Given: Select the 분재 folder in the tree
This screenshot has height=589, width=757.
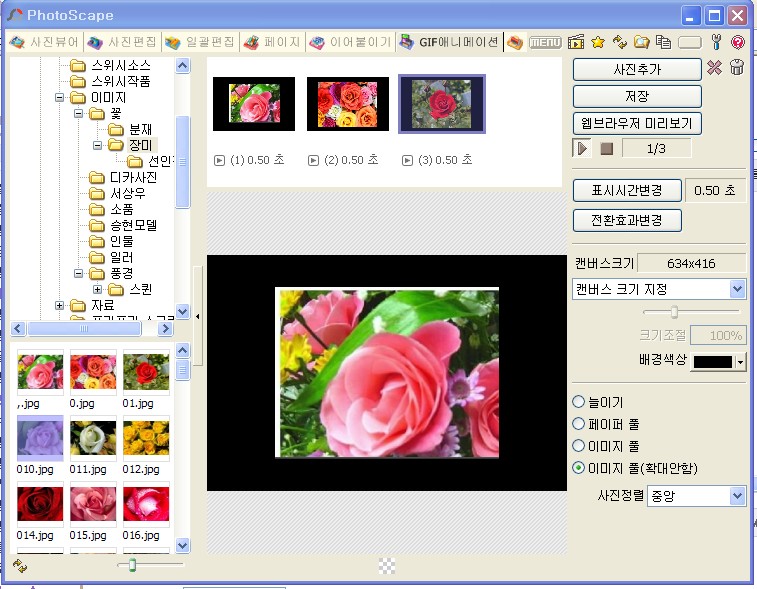Looking at the screenshot, I should coord(140,129).
